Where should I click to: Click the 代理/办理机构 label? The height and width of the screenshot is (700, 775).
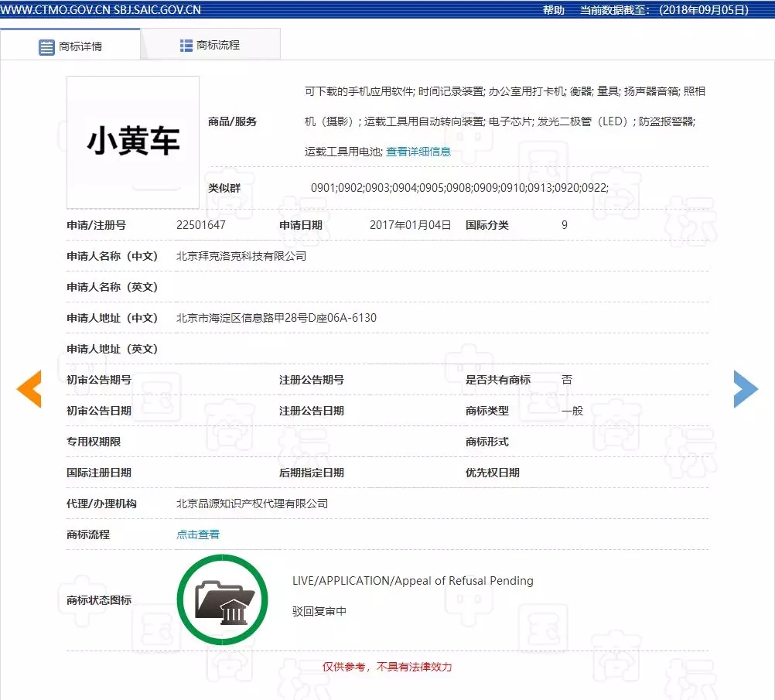[x=101, y=504]
